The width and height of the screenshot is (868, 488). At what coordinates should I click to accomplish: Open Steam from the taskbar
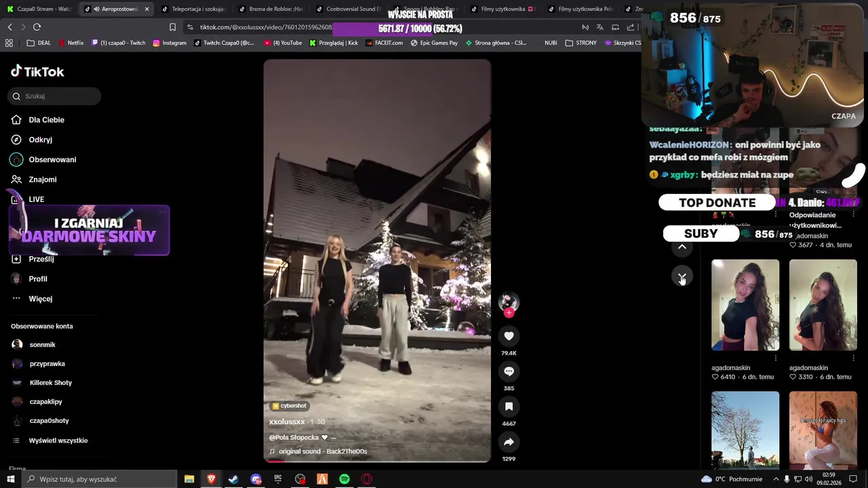[x=233, y=479]
